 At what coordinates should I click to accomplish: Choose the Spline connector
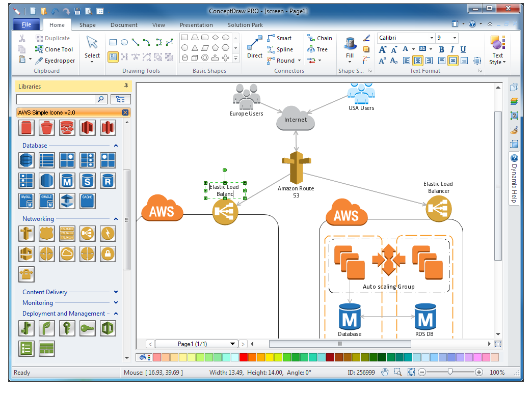click(x=280, y=49)
